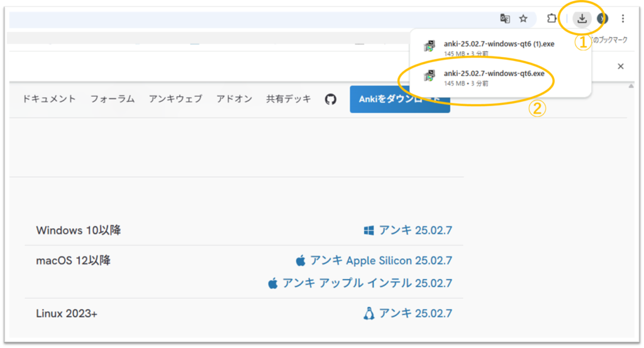Click the Apple logo beside Apple Silicon link
The height and width of the screenshot is (348, 644).
point(301,261)
